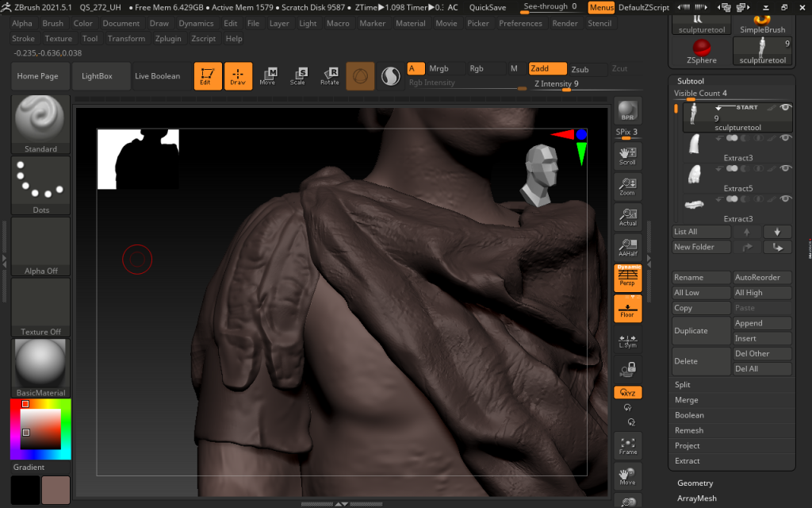Open the Document menu
This screenshot has width=812, height=508.
click(x=121, y=23)
